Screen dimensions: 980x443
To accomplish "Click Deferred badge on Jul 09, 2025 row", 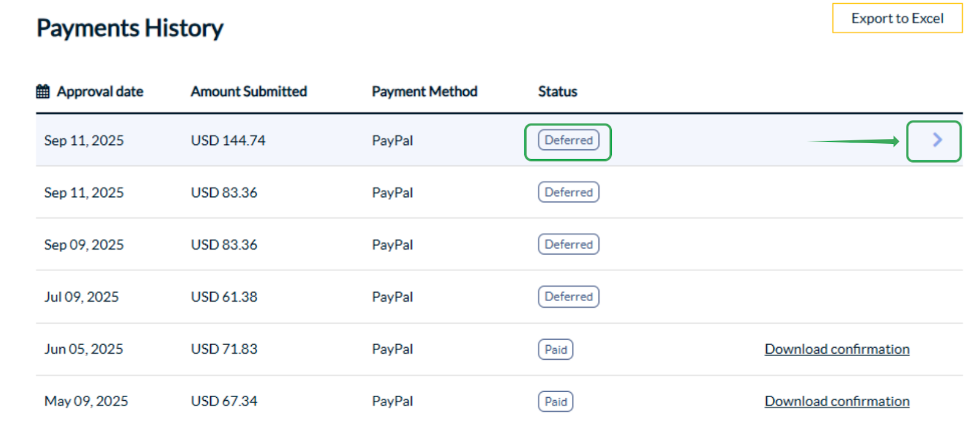I will 568,297.
